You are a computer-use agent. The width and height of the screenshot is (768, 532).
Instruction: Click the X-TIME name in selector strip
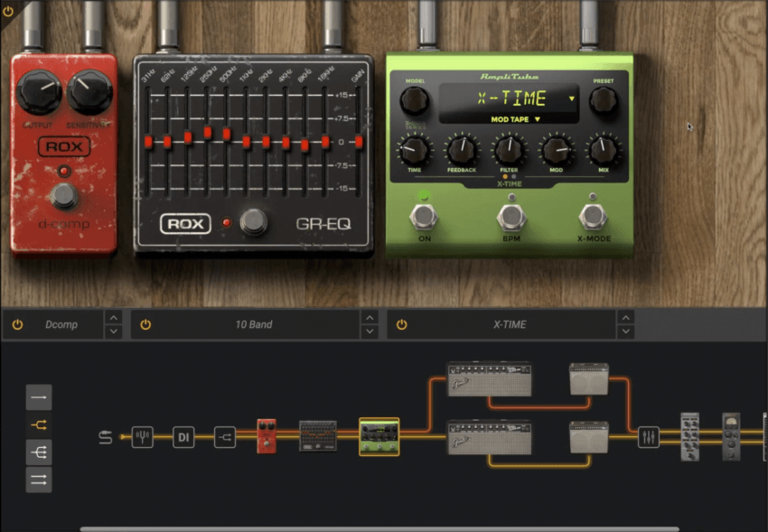pos(510,324)
